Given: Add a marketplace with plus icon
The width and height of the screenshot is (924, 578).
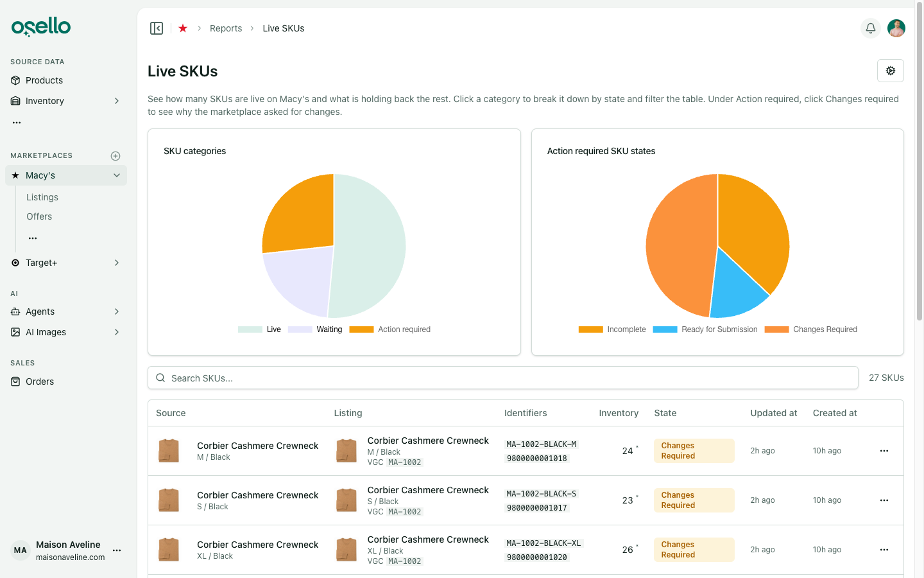Looking at the screenshot, I should click(x=116, y=156).
